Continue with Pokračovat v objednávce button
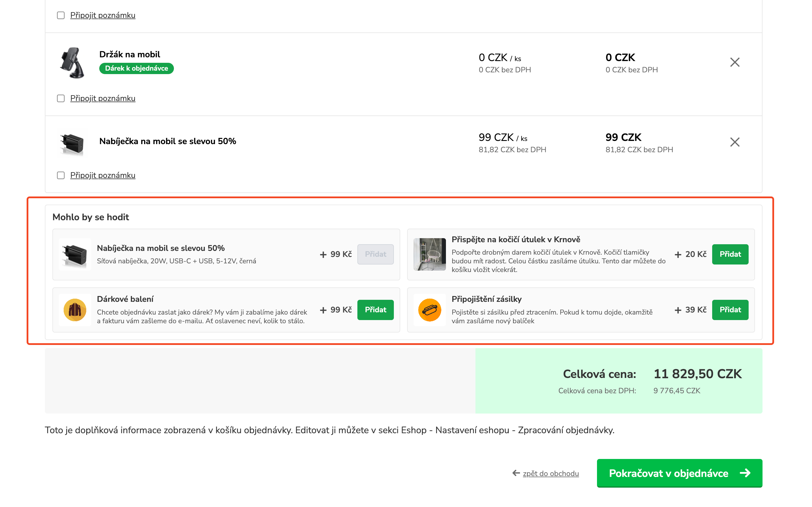 pyautogui.click(x=679, y=473)
